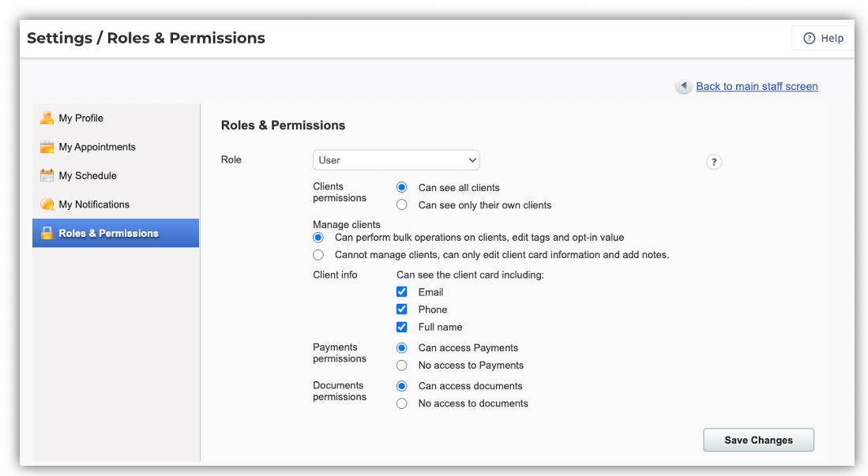Viewport: 868px width, 476px height.
Task: Click the My Schedule calendar icon
Action: (47, 175)
